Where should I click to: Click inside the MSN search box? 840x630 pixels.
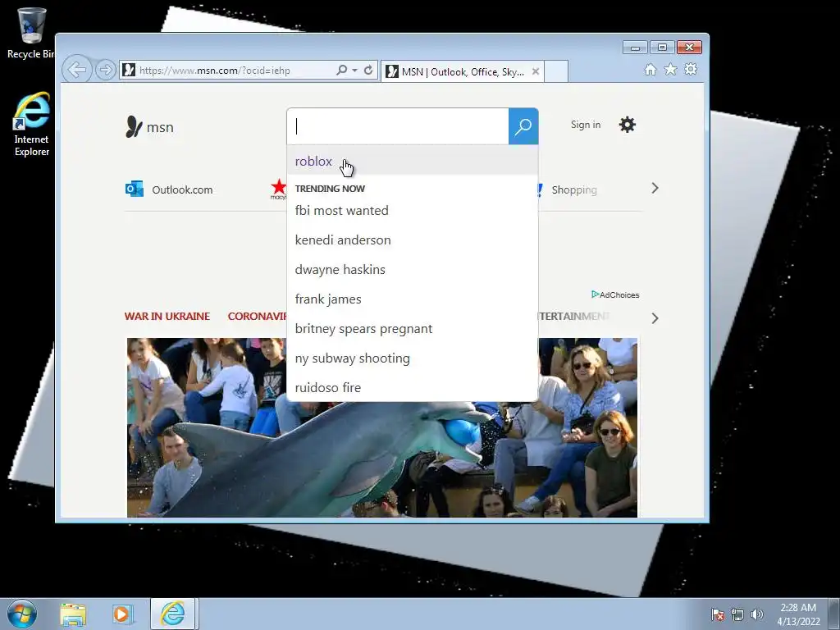(x=398, y=126)
